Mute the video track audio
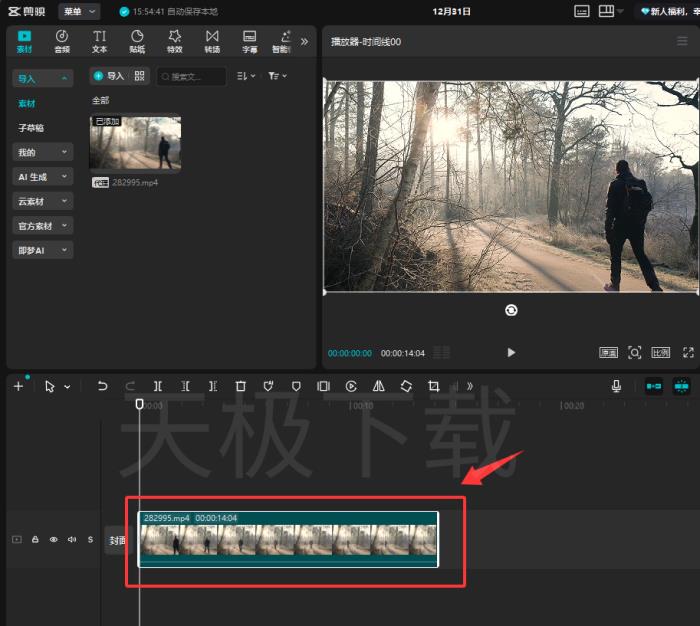The width and height of the screenshot is (700, 626). click(x=72, y=540)
